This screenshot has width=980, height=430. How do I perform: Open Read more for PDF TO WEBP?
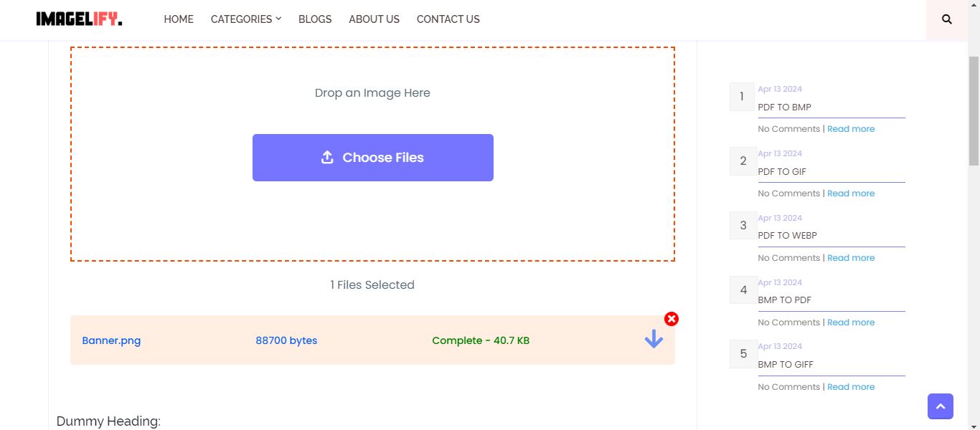(x=851, y=257)
